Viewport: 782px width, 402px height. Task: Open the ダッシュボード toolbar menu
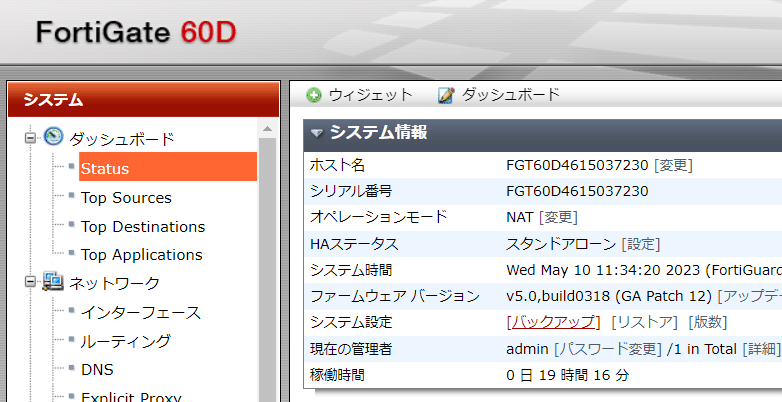point(511,95)
